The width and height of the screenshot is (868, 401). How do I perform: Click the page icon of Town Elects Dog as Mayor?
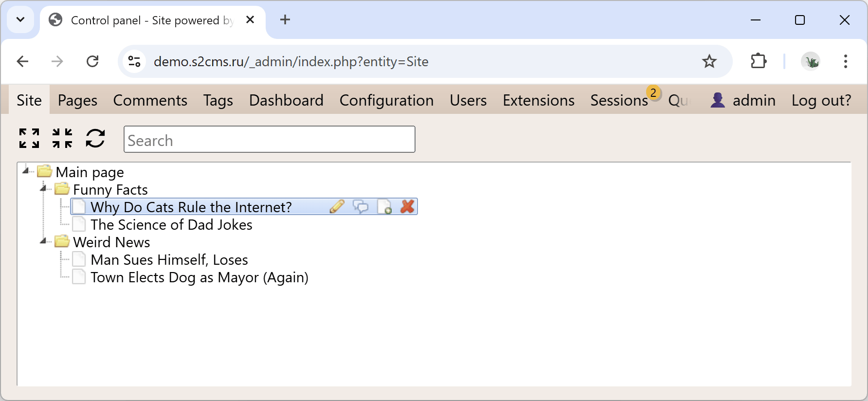pos(79,276)
